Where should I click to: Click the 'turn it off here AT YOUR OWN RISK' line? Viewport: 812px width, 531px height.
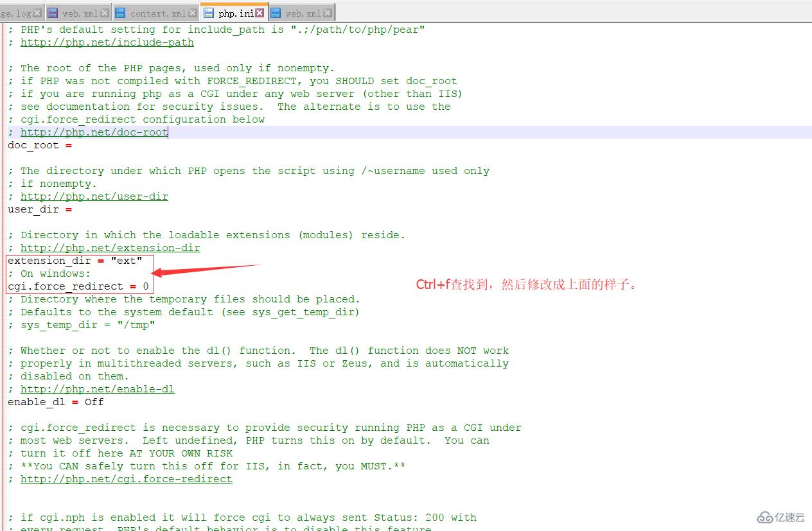tap(120, 453)
